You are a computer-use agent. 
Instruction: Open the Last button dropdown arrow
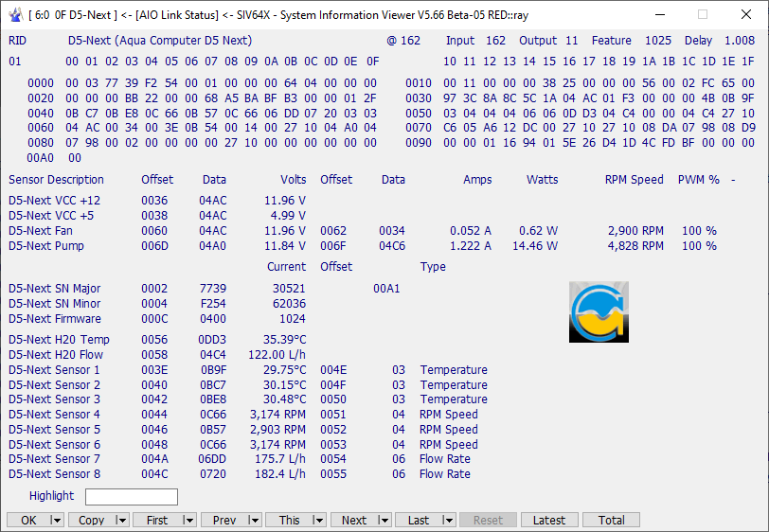point(449,520)
